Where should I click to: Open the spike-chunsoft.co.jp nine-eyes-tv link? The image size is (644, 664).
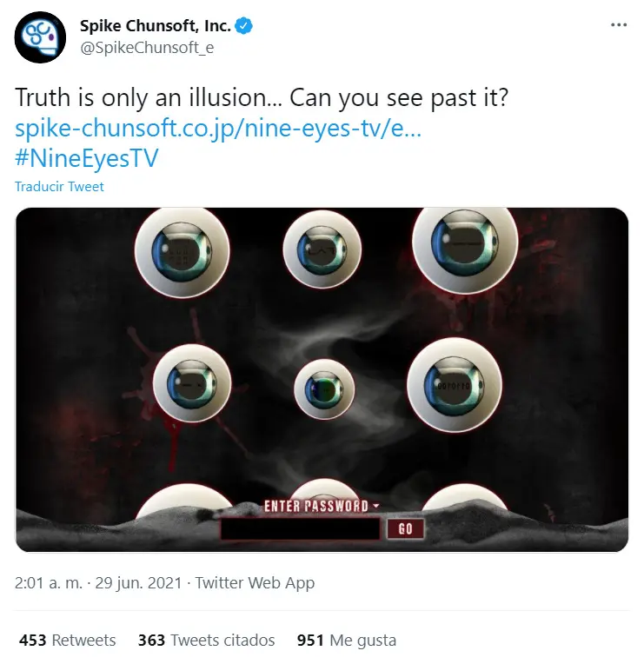218,128
